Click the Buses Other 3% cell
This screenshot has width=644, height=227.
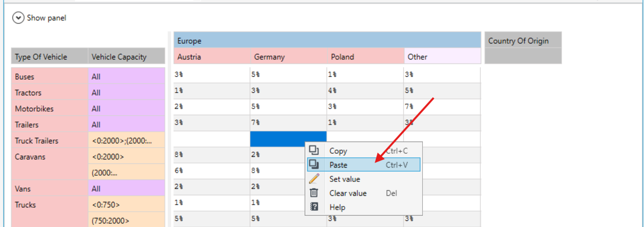point(442,74)
